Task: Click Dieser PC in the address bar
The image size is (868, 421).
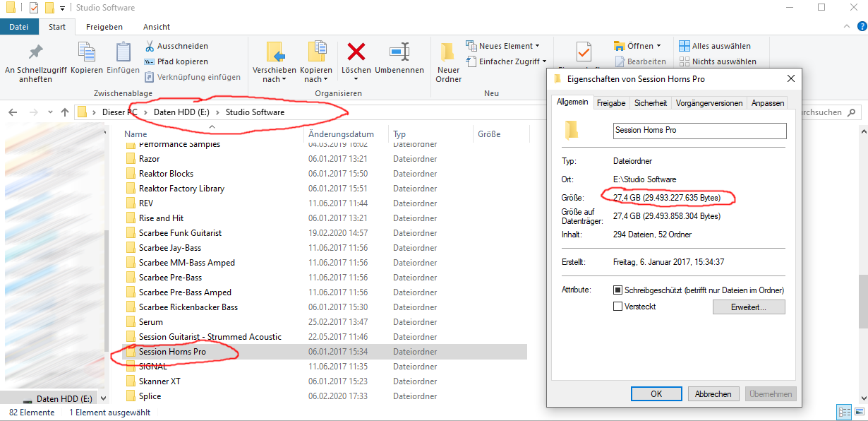Action: [x=119, y=112]
